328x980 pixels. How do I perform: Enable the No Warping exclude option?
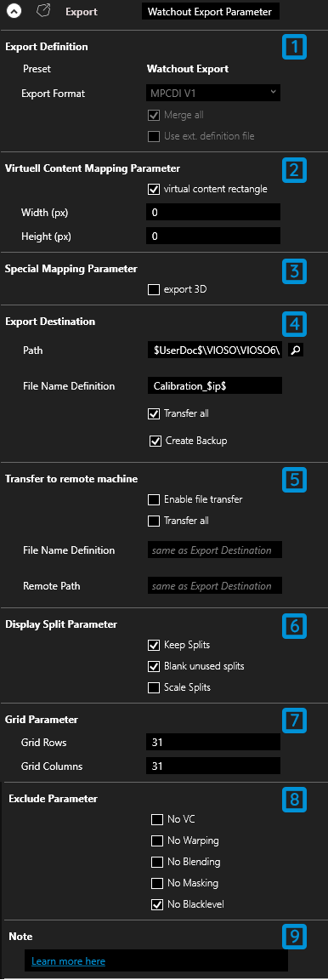point(157,840)
